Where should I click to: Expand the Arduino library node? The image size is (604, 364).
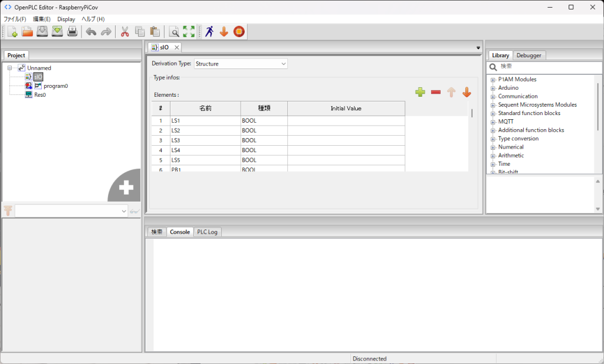click(493, 88)
